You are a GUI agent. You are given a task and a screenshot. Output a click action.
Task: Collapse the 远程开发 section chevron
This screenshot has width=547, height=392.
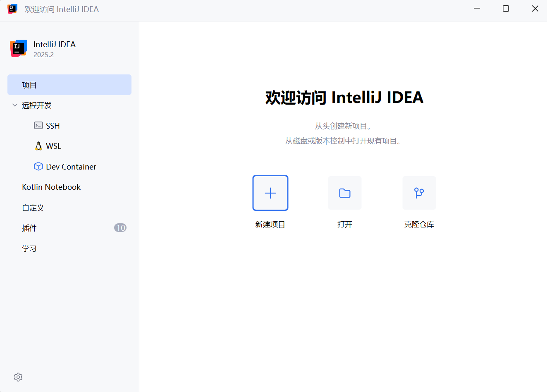click(15, 105)
